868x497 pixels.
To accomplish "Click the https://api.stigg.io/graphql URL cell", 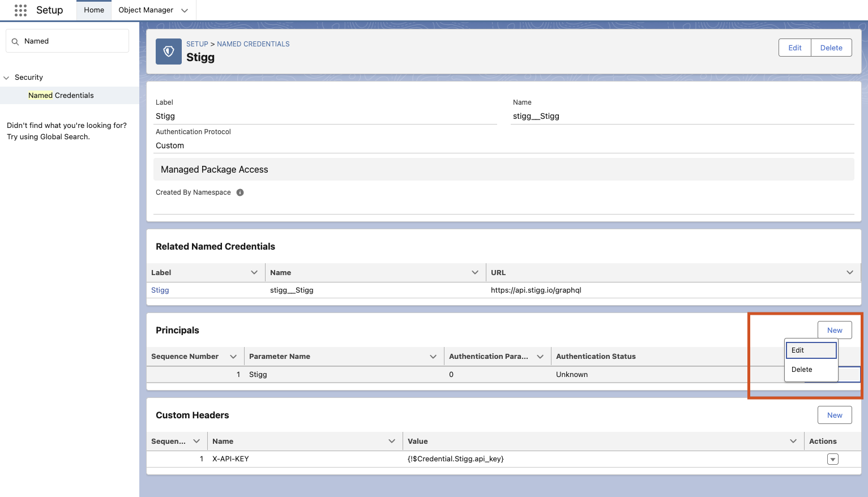I will point(536,290).
